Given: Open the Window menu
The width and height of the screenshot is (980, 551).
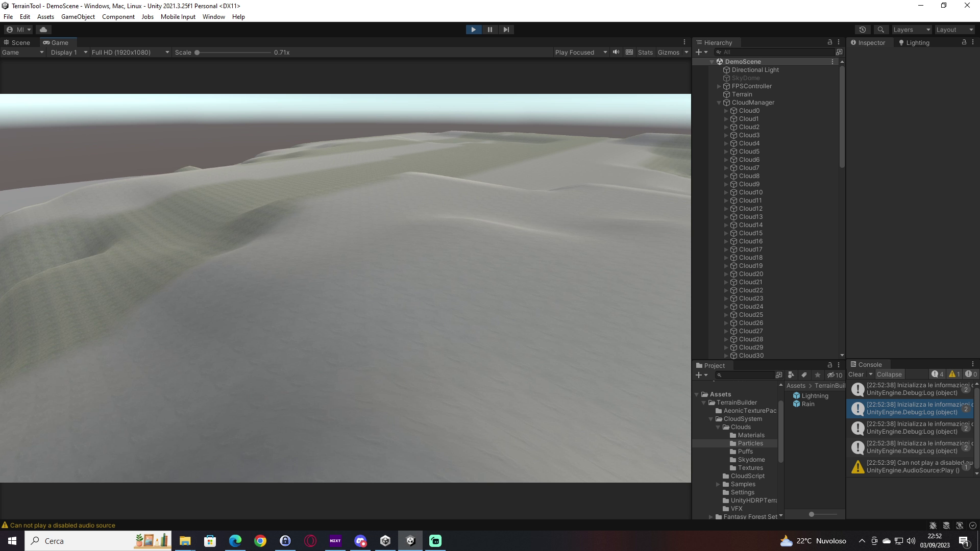Looking at the screenshot, I should coord(213,17).
